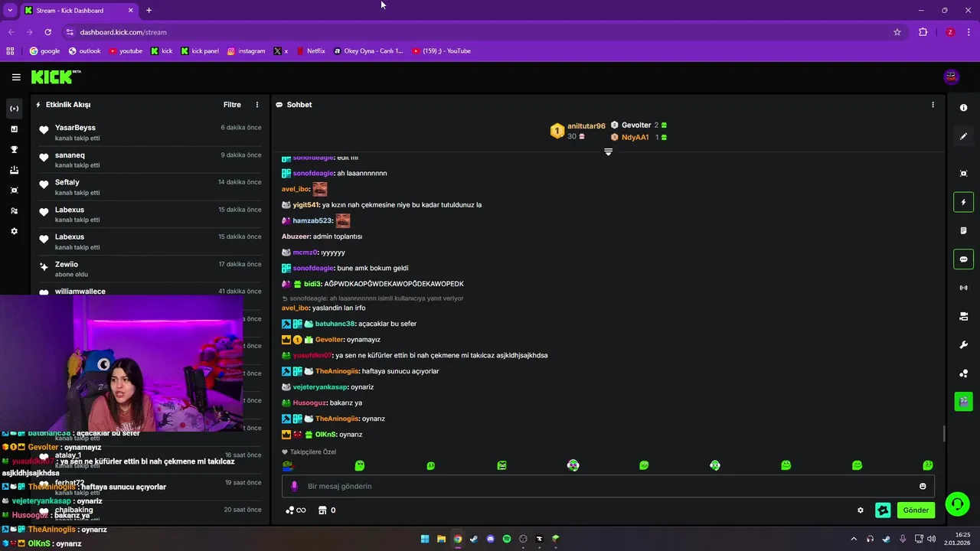Select the clown face emote in quick emotes
Image resolution: width=980 pixels, height=551 pixels.
point(573,465)
